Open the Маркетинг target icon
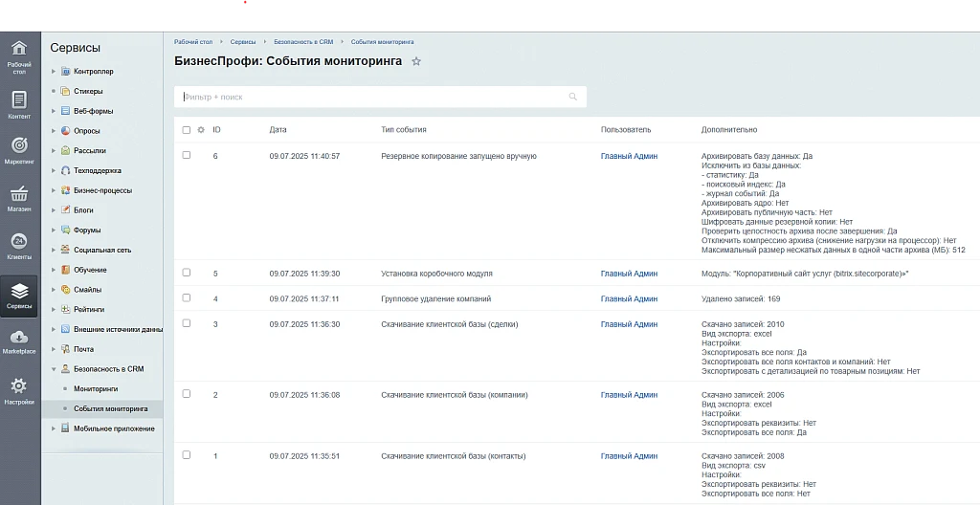980x505 pixels. coord(19,145)
